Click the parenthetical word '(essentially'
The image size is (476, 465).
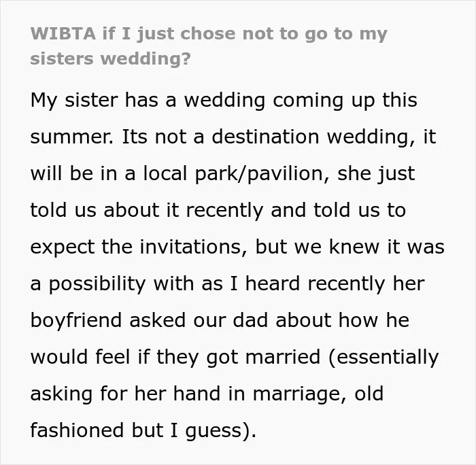pyautogui.click(x=384, y=358)
